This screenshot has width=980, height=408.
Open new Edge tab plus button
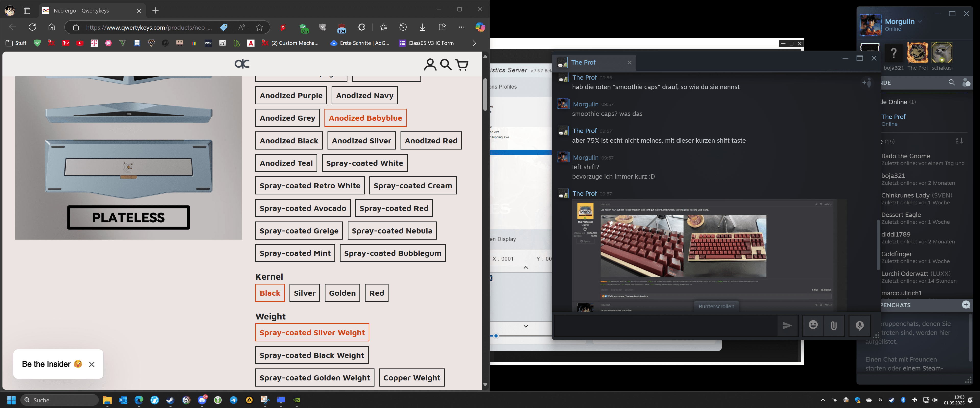(155, 11)
